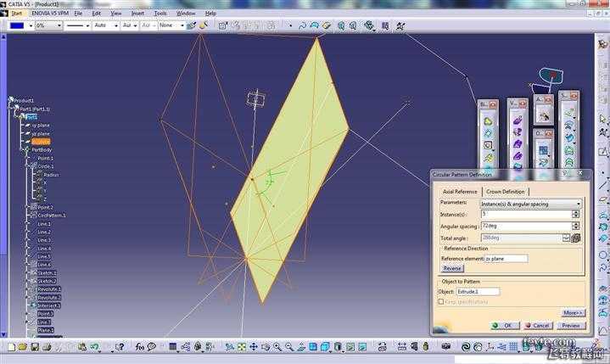
Task: Toggle Keep specifications checkbox
Action: [441, 301]
